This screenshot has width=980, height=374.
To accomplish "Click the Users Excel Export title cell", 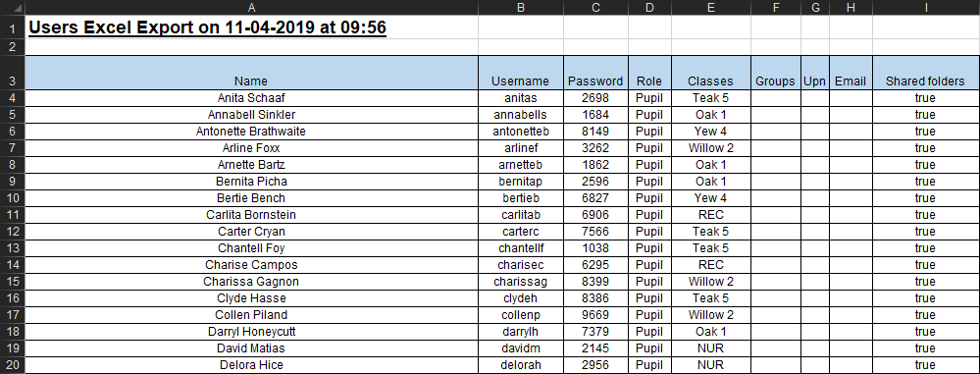I will (x=251, y=27).
